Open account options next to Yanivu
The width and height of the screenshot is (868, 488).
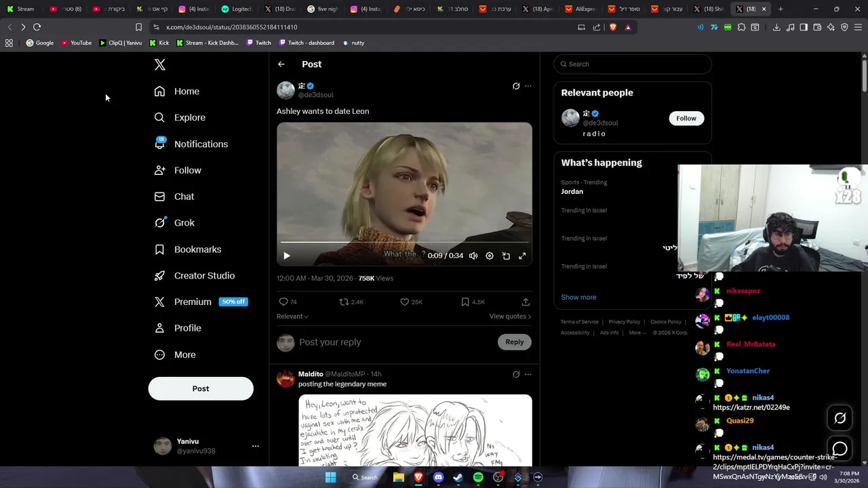click(256, 446)
